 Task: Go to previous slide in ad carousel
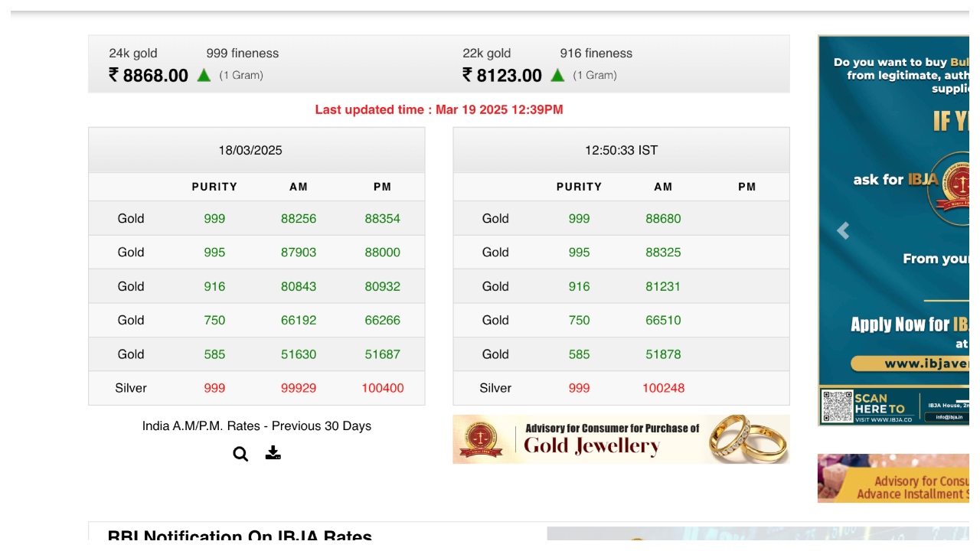[843, 230]
